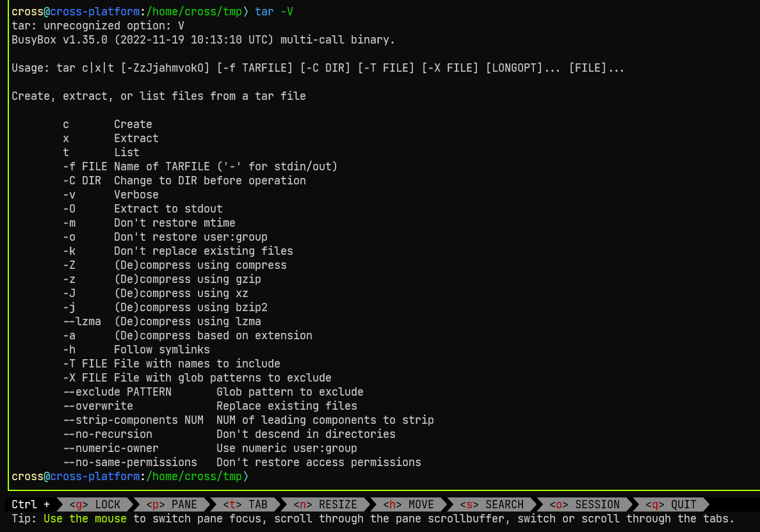This screenshot has width=760, height=532.
Task: Click '-X FILE File with glob patterns' line
Action: click(x=197, y=377)
